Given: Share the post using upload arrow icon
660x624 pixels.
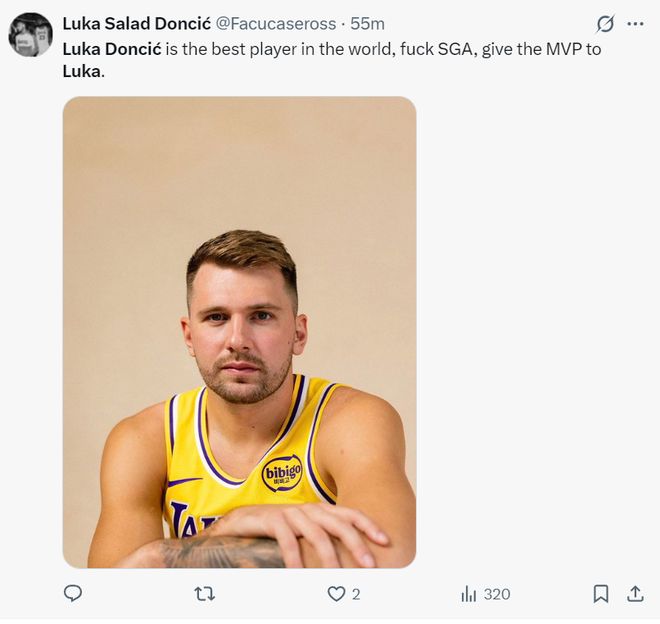Looking at the screenshot, I should pyautogui.click(x=635, y=594).
